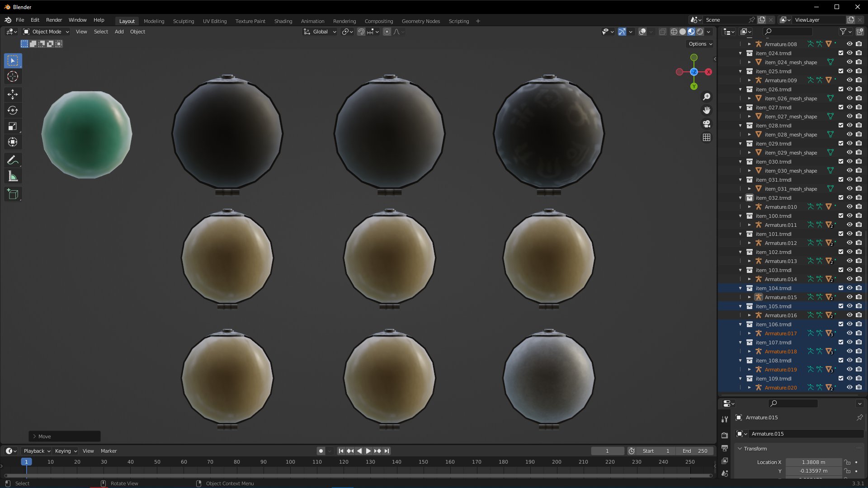Screen dimensions: 868x488
Task: Open the Playback dropdown in timeline
Action: [x=37, y=451]
